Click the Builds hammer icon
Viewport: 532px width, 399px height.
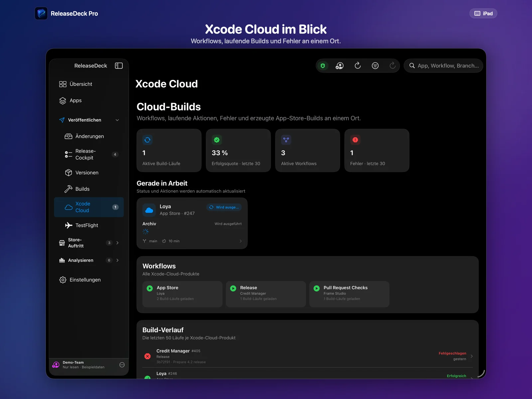[x=68, y=189]
